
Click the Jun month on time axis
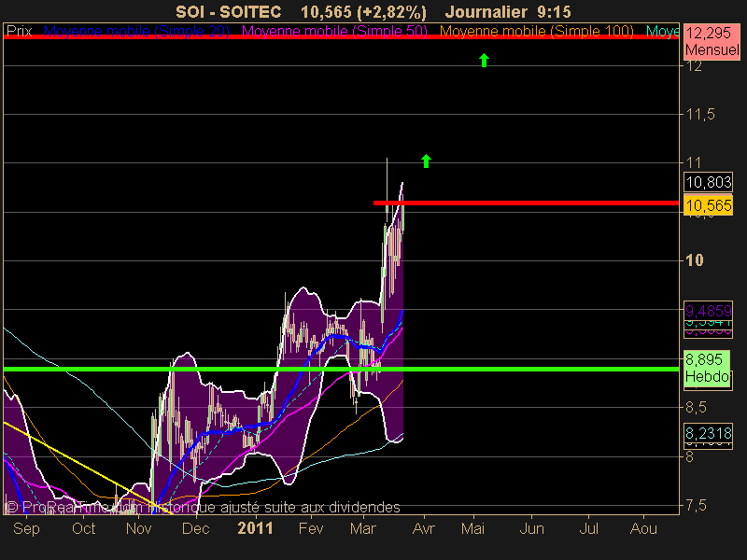531,528
